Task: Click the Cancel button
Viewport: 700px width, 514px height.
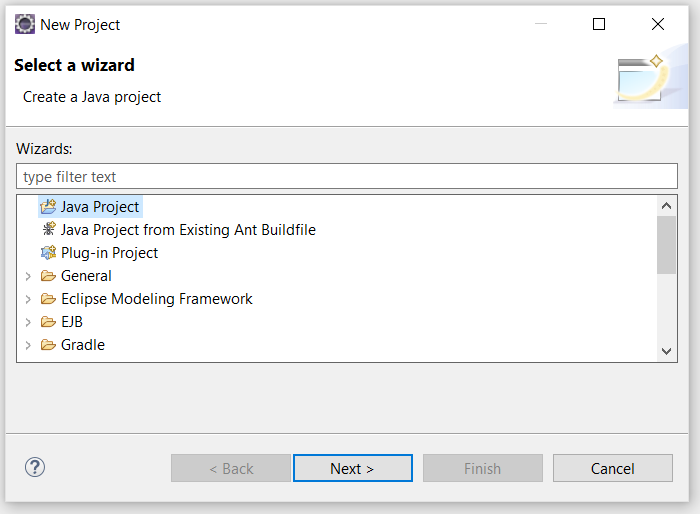Action: (612, 468)
